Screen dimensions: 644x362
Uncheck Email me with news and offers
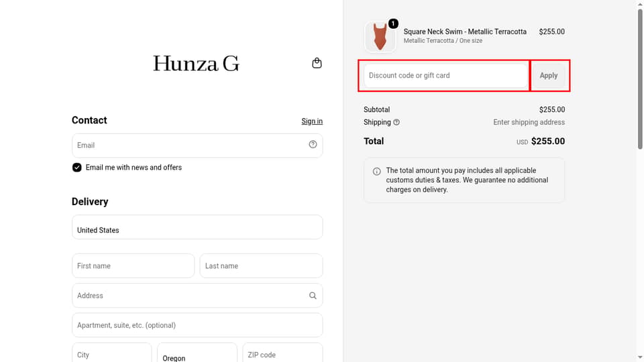coord(76,168)
